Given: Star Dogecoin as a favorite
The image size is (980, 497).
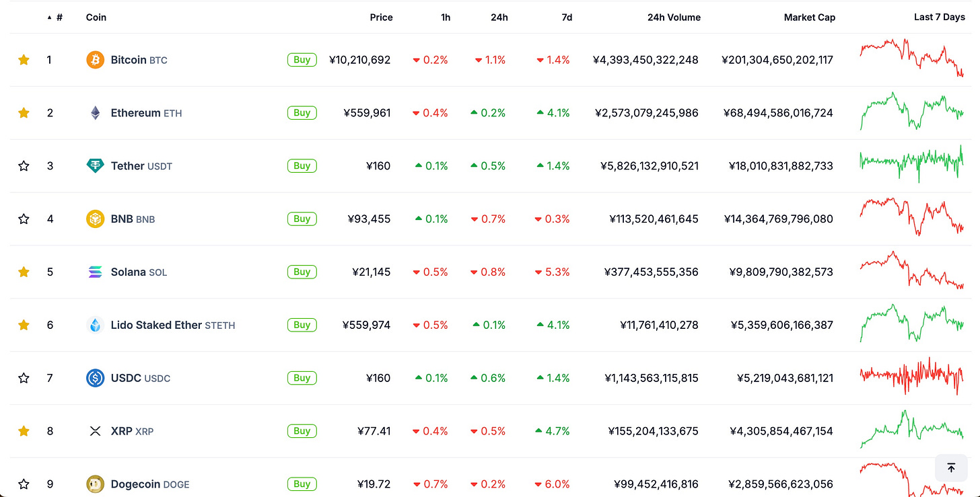Looking at the screenshot, I should coord(24,484).
